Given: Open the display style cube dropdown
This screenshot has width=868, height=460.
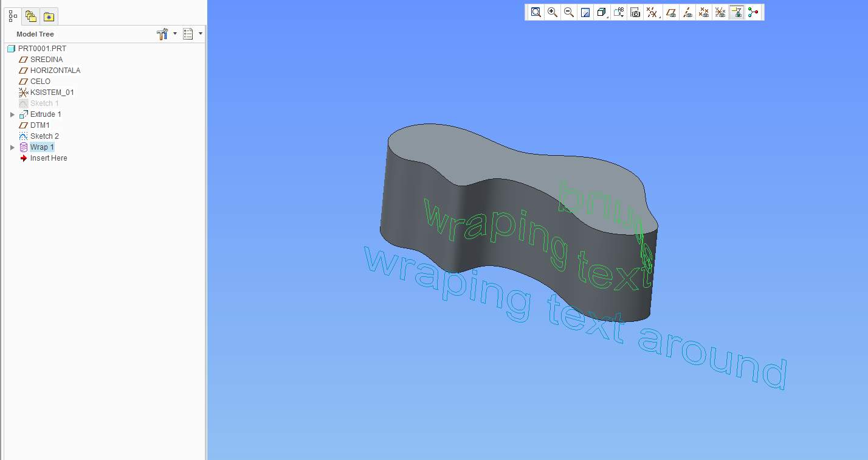Looking at the screenshot, I should click(x=602, y=12).
